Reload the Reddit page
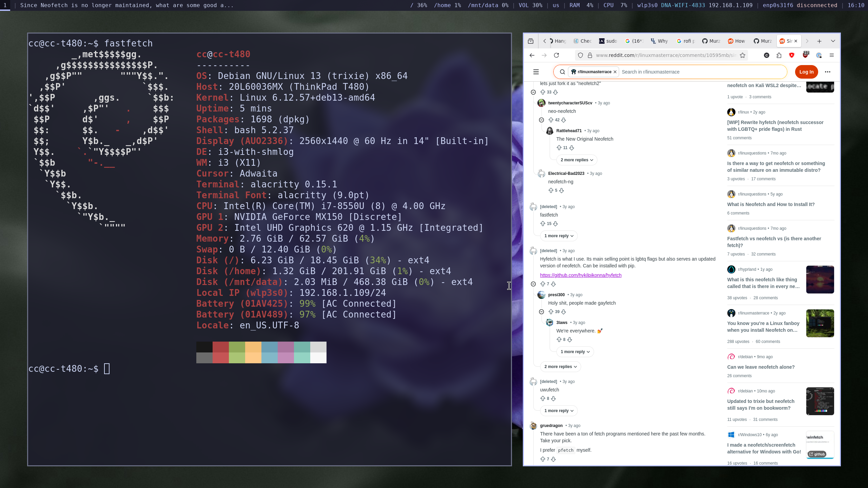Viewport: 868px width, 488px height. (x=556, y=55)
